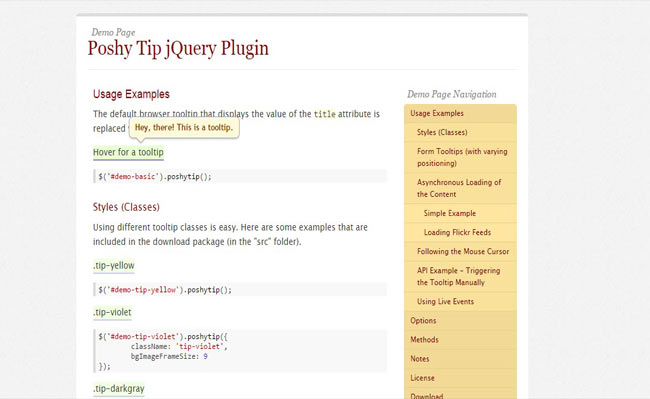The height and width of the screenshot is (399, 650).
Task: Select Asynchronous Loading of the Content
Action: pyautogui.click(x=460, y=189)
